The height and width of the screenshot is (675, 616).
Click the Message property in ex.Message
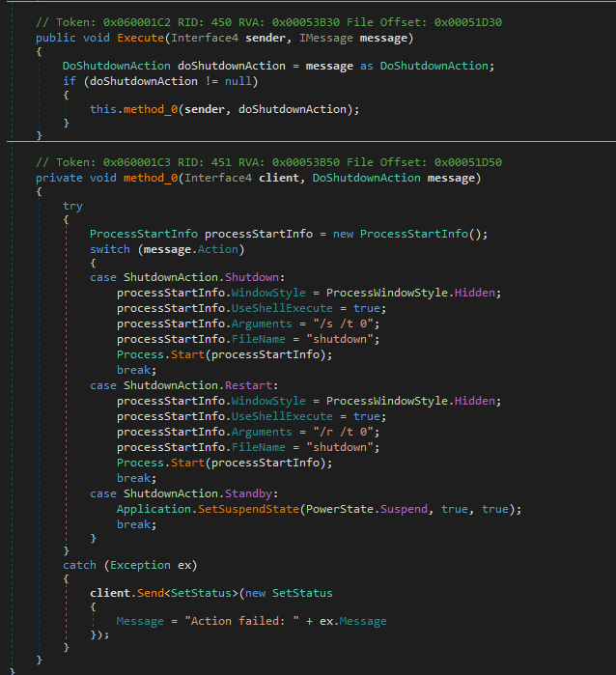[363, 621]
